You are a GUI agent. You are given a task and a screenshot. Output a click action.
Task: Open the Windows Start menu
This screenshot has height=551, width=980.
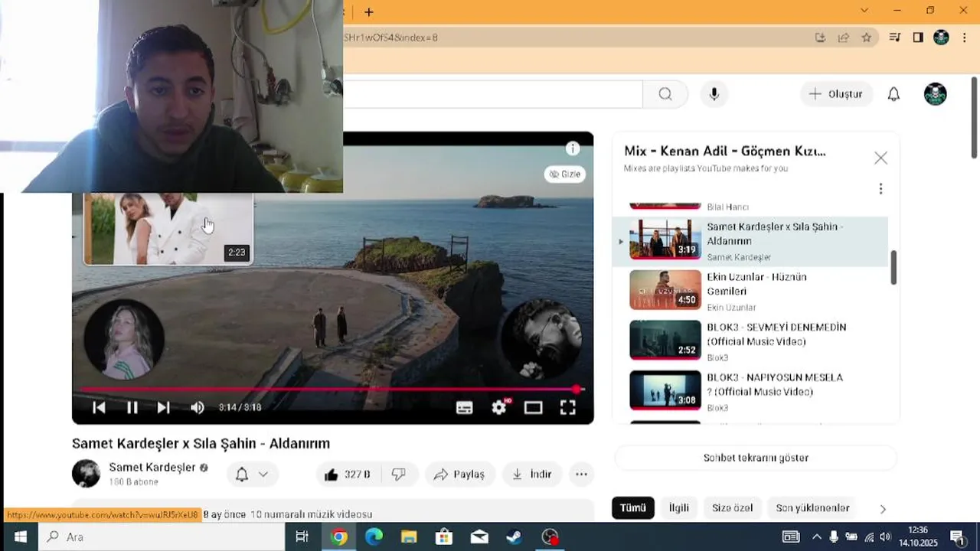click(20, 536)
